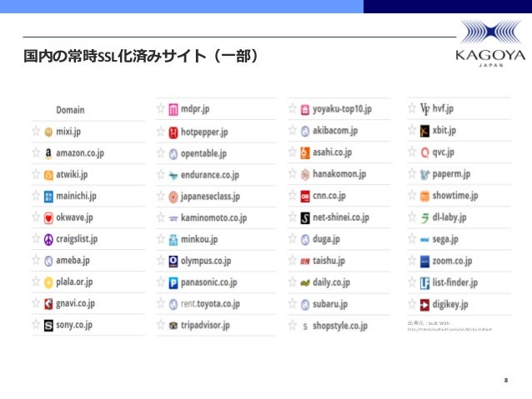The image size is (532, 399).
Task: Star the digikey.jp row
Action: 412,304
